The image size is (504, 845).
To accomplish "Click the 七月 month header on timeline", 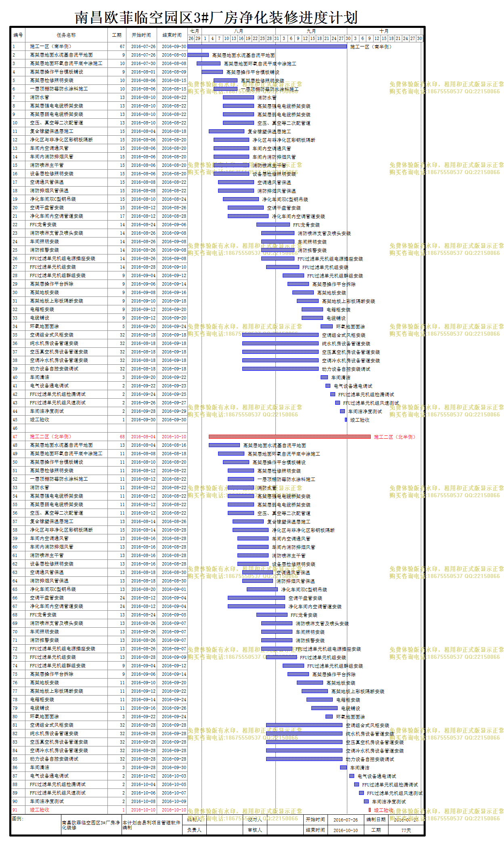I will (x=195, y=31).
